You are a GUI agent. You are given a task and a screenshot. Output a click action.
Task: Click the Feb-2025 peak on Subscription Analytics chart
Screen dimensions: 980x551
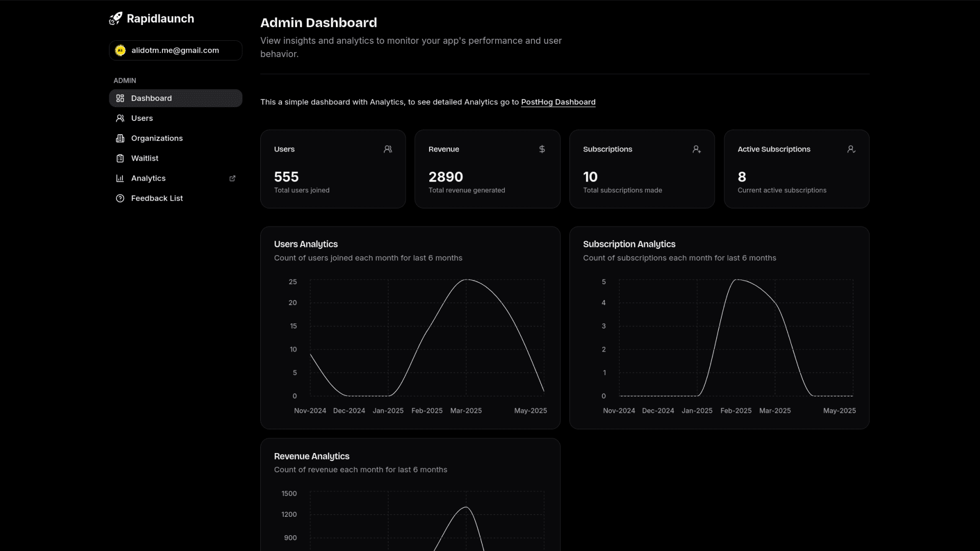point(736,280)
